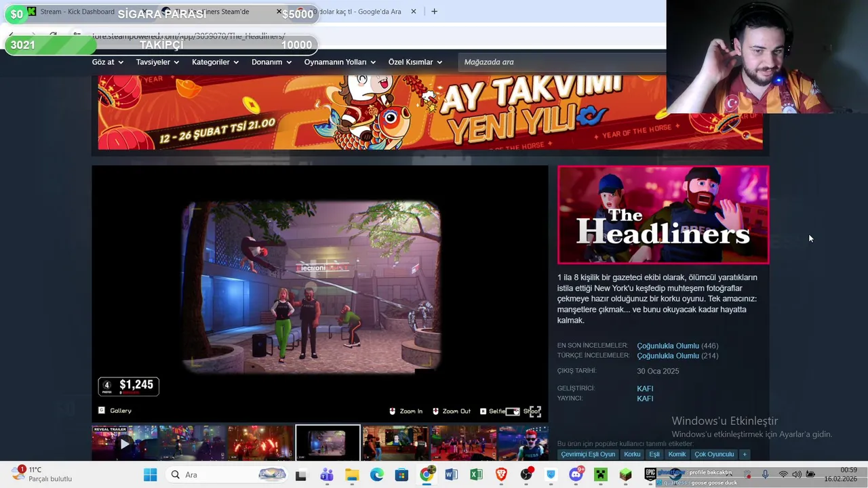Select the sixth screenshot thumbnail in strip
The height and width of the screenshot is (488, 868).
point(463,443)
